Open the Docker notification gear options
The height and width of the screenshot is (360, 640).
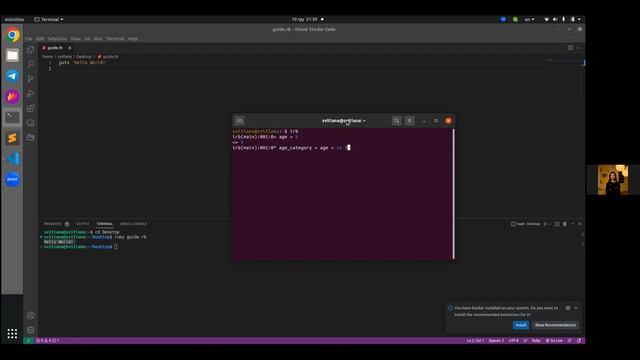(568, 308)
